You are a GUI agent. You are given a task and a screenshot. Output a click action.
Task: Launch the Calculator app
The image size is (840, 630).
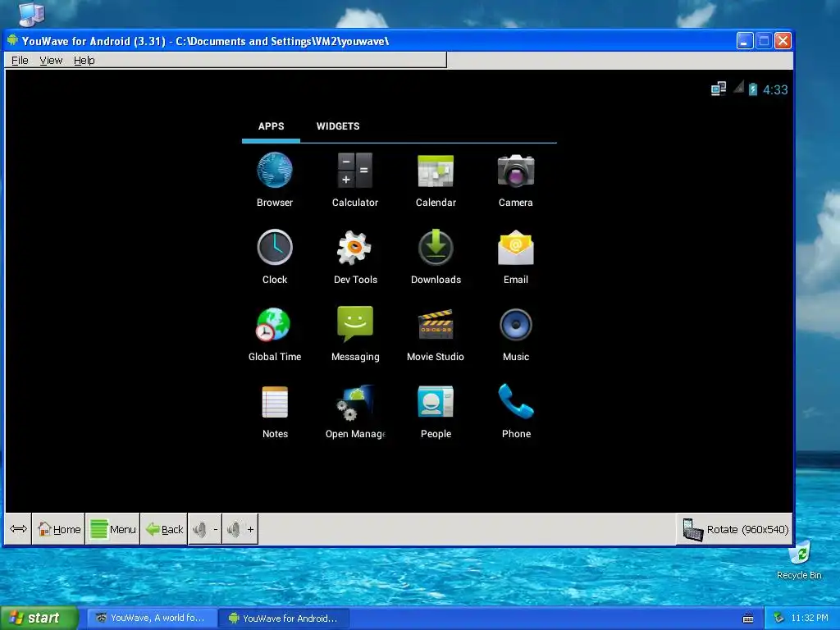click(x=354, y=180)
